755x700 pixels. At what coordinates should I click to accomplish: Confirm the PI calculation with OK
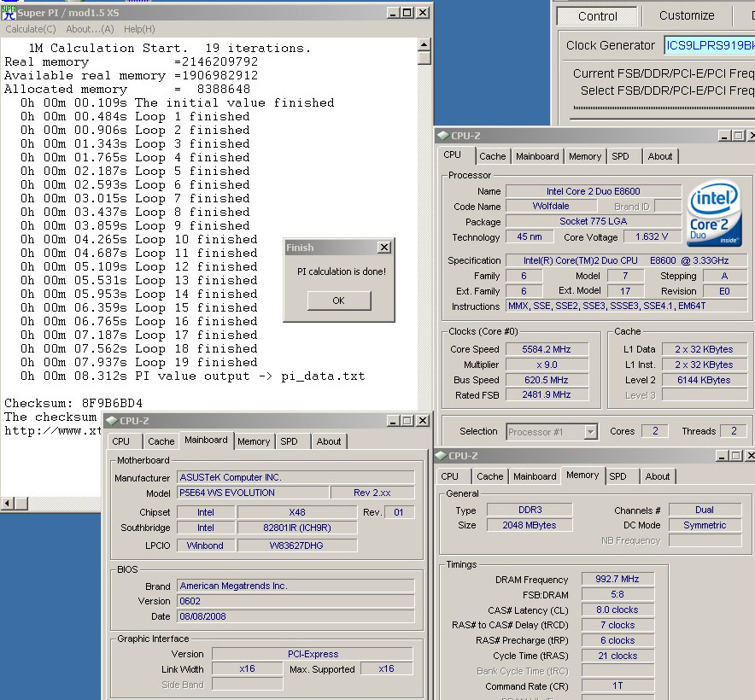click(339, 300)
